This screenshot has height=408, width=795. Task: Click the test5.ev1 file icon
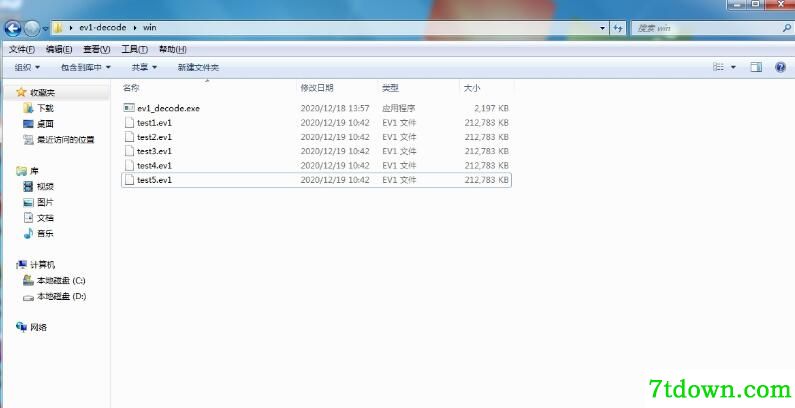129,180
